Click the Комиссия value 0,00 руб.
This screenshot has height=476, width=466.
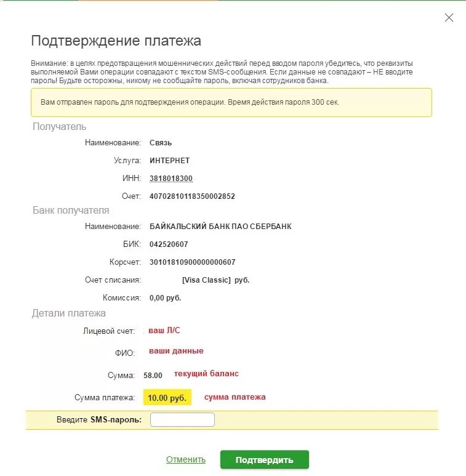click(x=166, y=298)
